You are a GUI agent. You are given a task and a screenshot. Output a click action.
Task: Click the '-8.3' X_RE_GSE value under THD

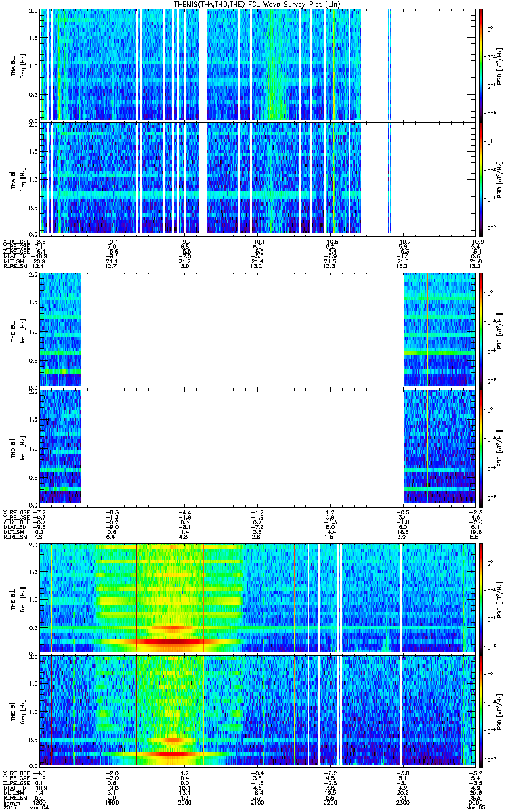pyautogui.click(x=112, y=512)
